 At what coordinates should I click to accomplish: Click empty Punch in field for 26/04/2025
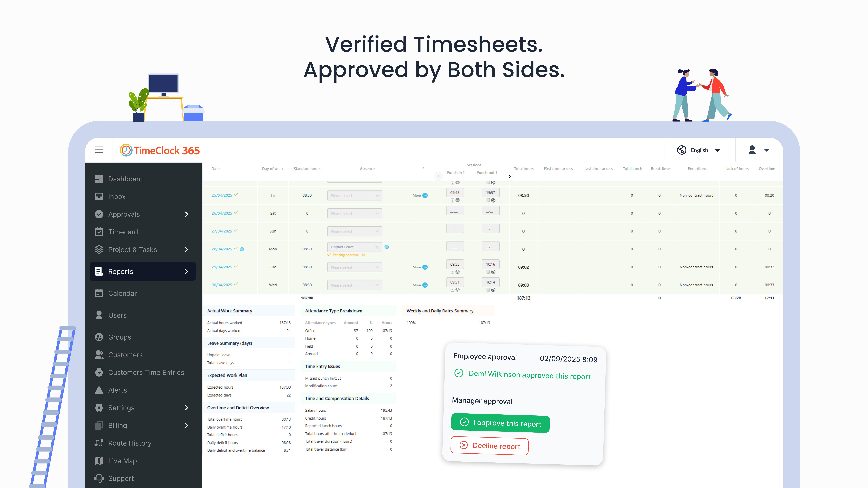tap(455, 210)
